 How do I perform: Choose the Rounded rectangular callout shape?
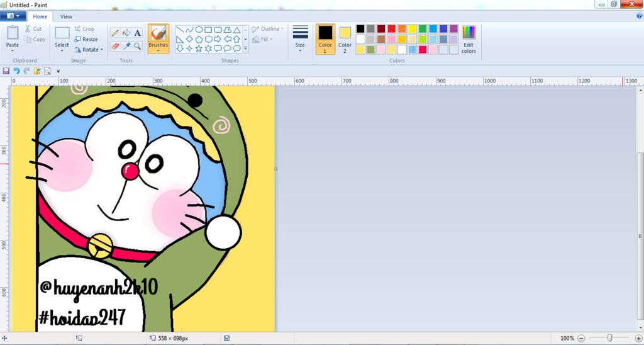[218, 48]
